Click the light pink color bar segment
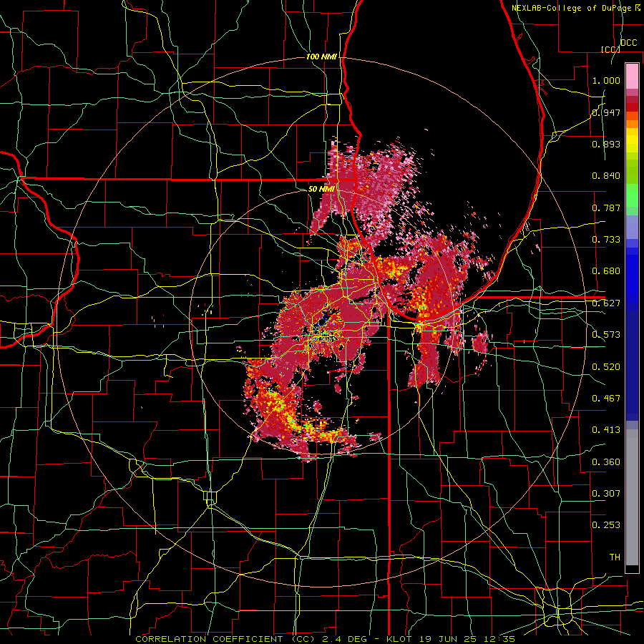 (632, 77)
